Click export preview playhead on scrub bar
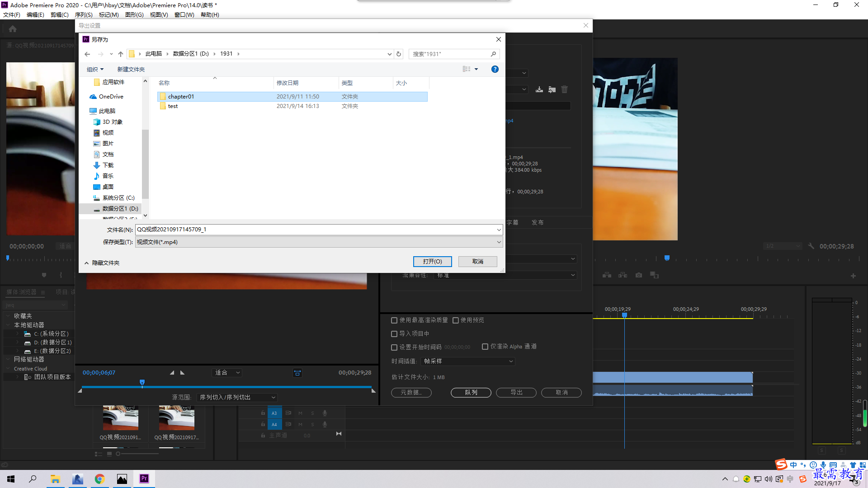 tap(142, 383)
